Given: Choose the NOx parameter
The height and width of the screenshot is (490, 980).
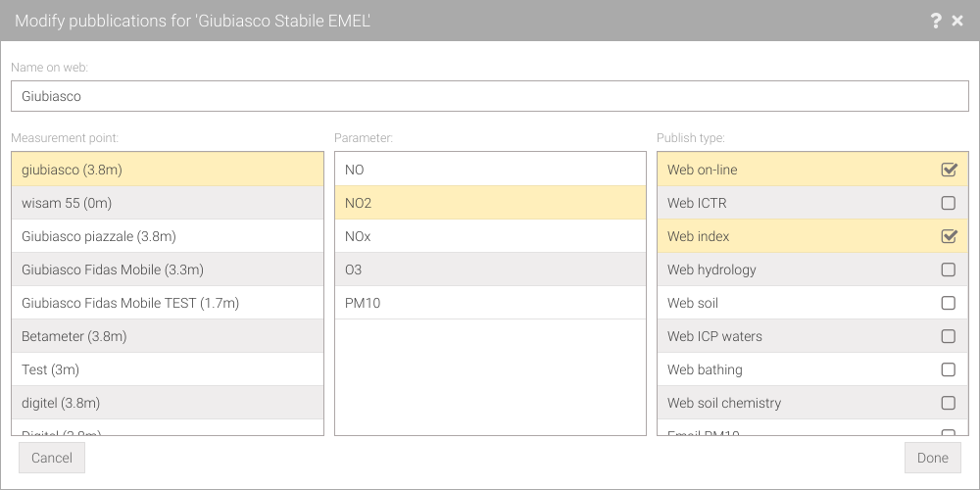Looking at the screenshot, I should (490, 236).
